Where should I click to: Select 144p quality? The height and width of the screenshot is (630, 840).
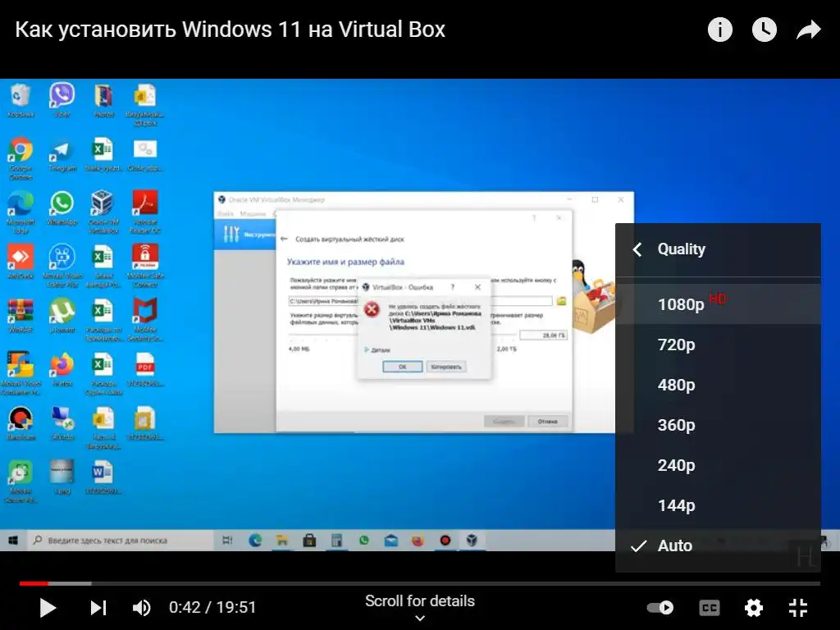718,504
